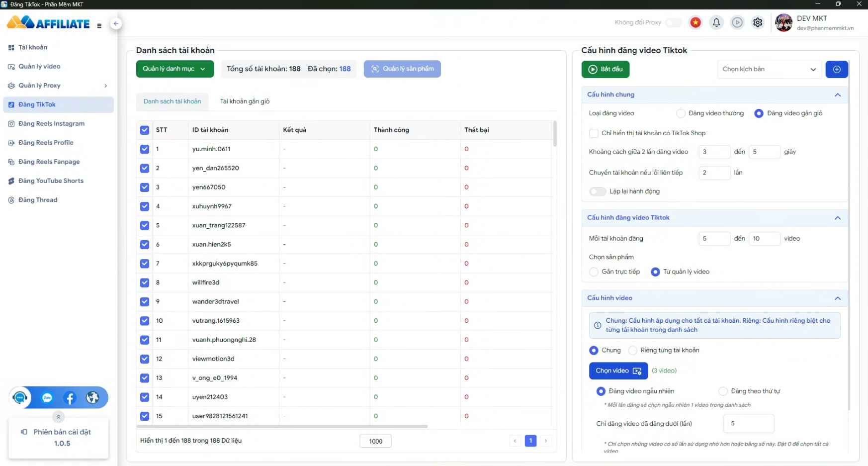Screen dimensions: 868x466
Task: Toggle the Lặp lại hành động switch
Action: [597, 191]
